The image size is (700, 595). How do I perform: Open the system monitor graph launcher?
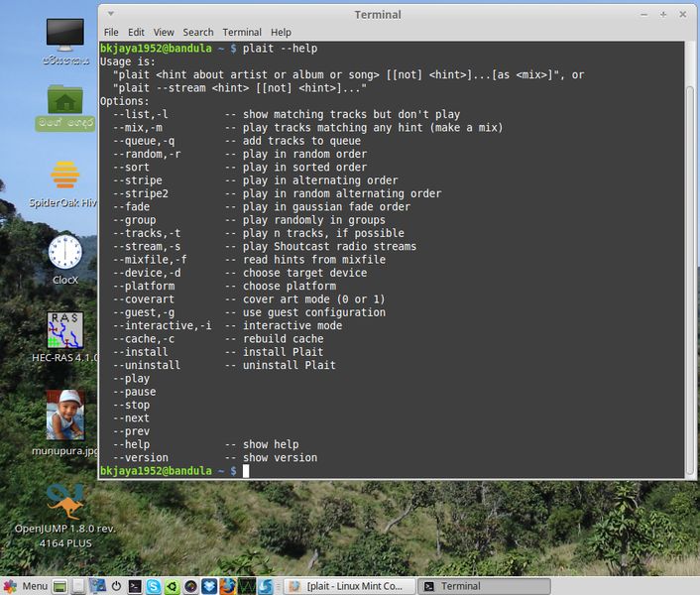247,586
